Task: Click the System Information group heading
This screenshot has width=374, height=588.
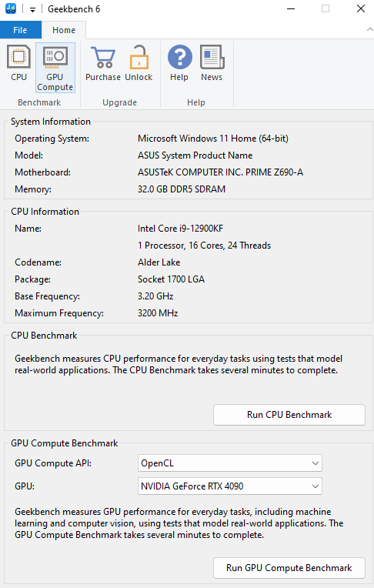Action: [51, 122]
